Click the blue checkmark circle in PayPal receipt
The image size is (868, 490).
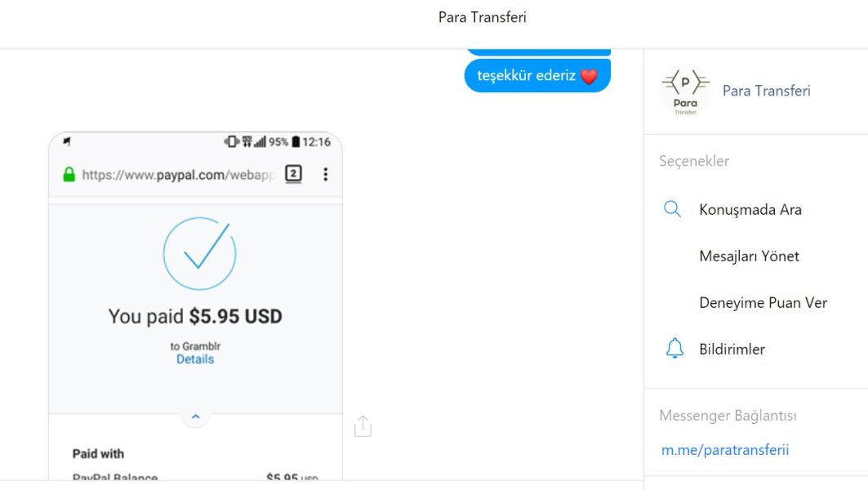click(x=199, y=253)
